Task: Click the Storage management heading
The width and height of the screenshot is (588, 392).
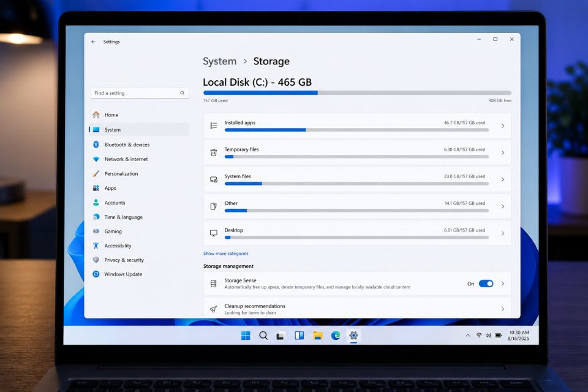Action: 228,266
